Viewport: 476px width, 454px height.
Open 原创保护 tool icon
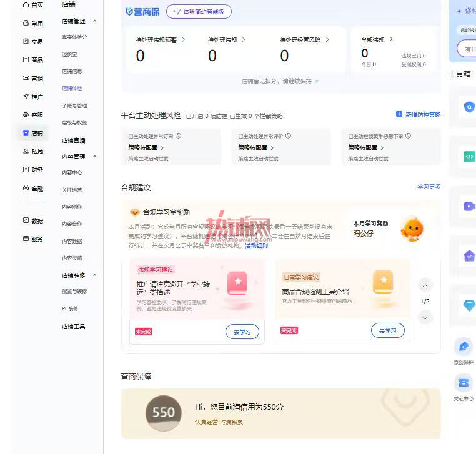tap(464, 346)
